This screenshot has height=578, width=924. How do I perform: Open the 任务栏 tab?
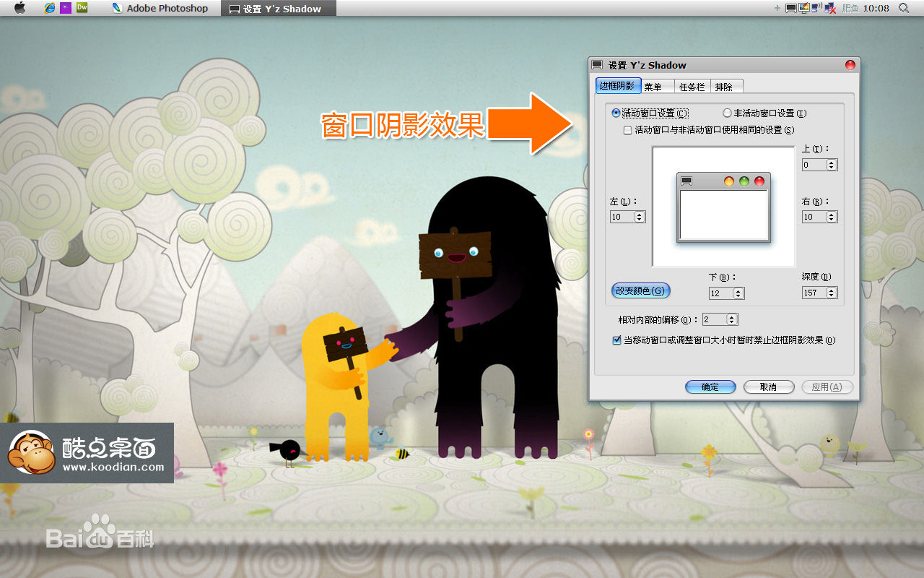click(x=692, y=87)
